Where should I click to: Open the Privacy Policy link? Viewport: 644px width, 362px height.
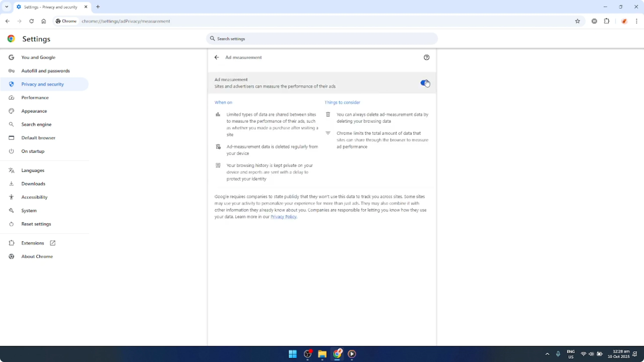click(x=283, y=217)
